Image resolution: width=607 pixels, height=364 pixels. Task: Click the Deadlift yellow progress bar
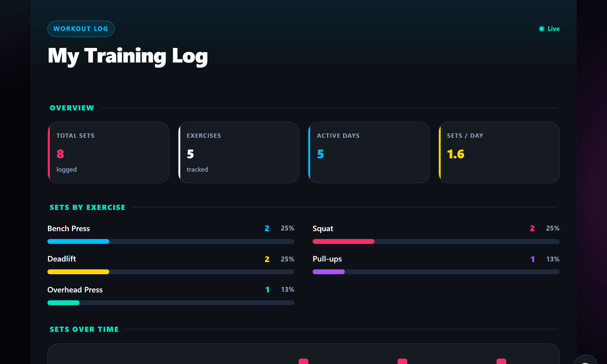point(78,272)
